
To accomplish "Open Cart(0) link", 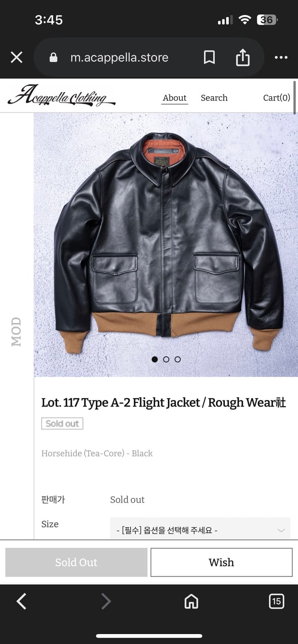I will point(276,98).
